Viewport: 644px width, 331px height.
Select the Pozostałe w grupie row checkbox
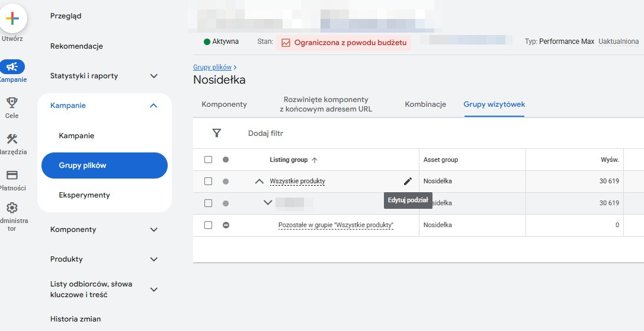point(208,225)
